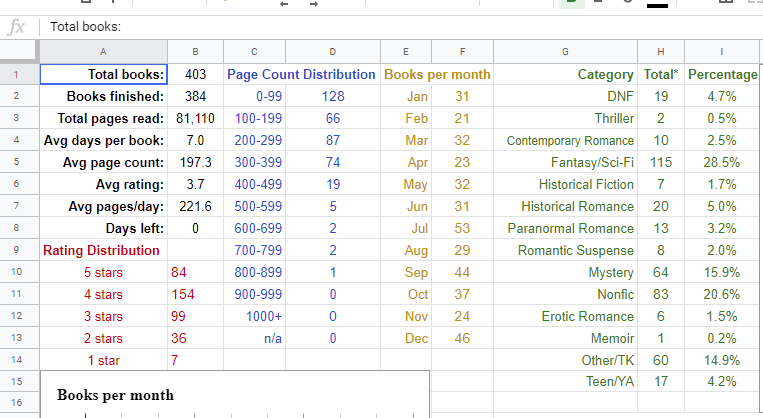Click the 4 stars count 154
Image resolution: width=763 pixels, height=418 pixels.
coord(195,294)
